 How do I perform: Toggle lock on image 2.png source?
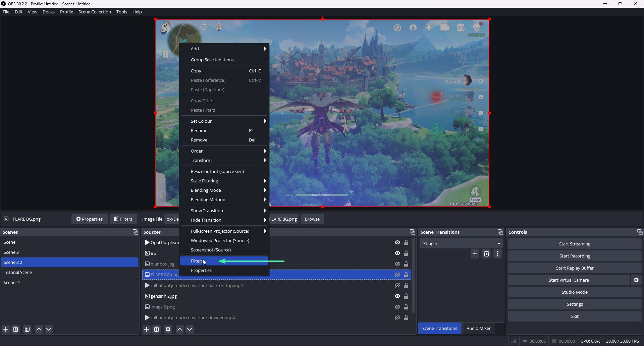tap(406, 307)
